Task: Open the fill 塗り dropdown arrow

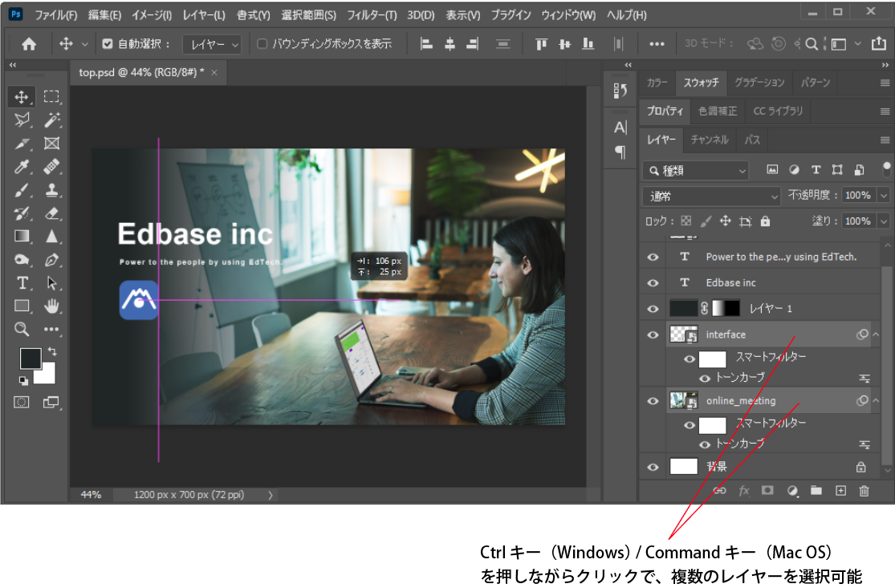Action: click(x=884, y=221)
